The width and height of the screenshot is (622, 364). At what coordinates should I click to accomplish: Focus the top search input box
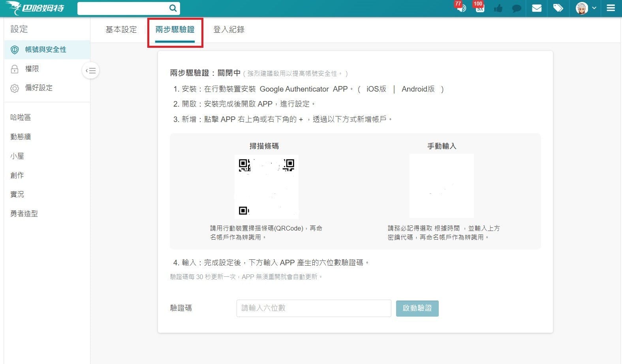(x=123, y=8)
